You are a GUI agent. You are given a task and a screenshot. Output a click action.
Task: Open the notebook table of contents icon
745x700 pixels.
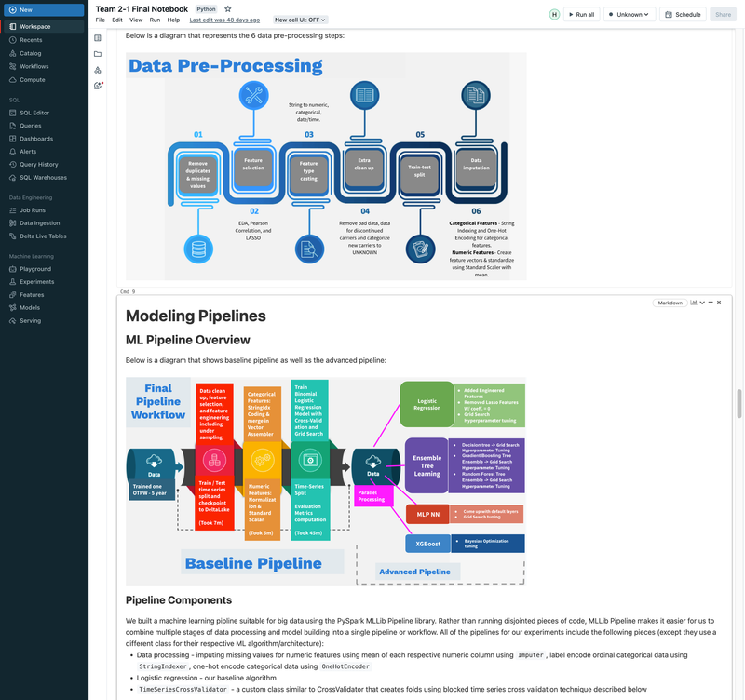pos(99,38)
